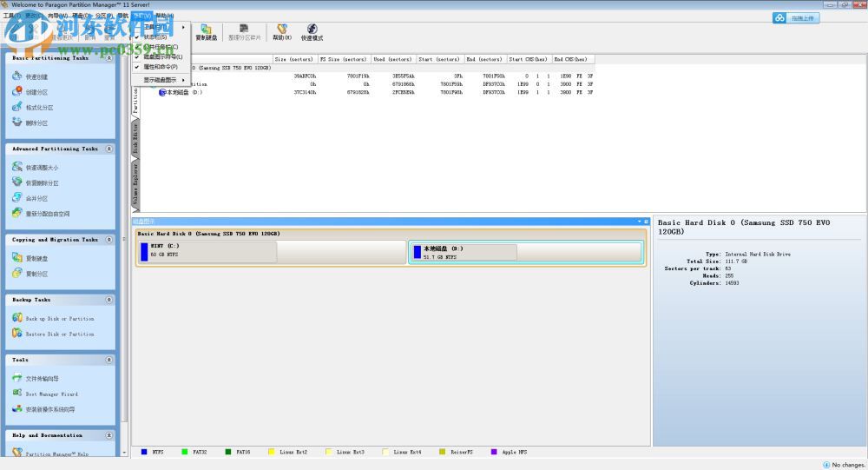Toggle 状态栏(S) in the view menu
The width and height of the screenshot is (868, 470).
coord(161,36)
